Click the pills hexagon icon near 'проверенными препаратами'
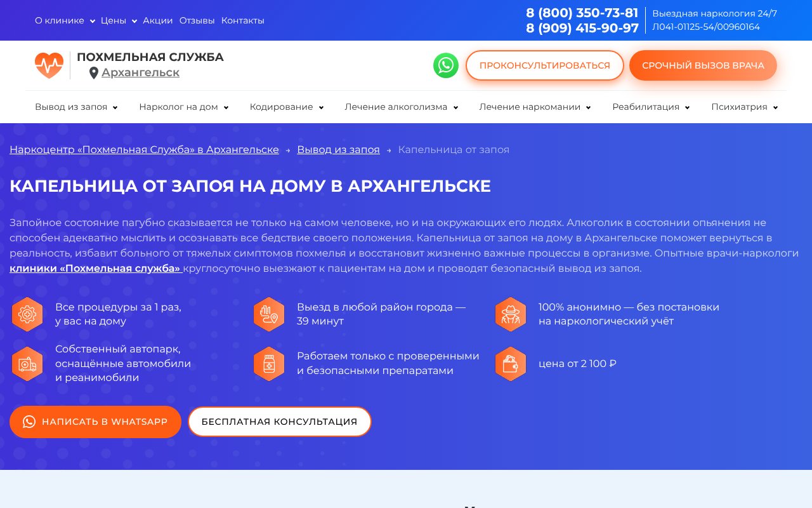This screenshot has width=812, height=508. click(x=268, y=363)
